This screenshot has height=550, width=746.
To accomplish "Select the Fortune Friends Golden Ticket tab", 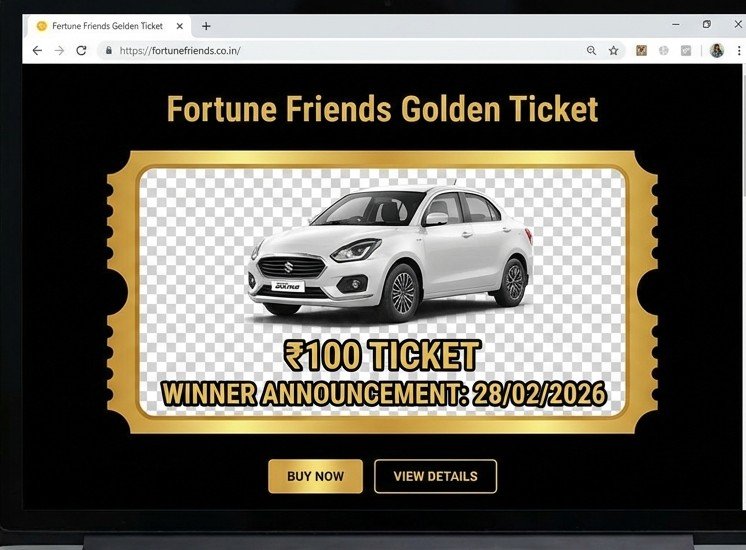I will (x=107, y=26).
